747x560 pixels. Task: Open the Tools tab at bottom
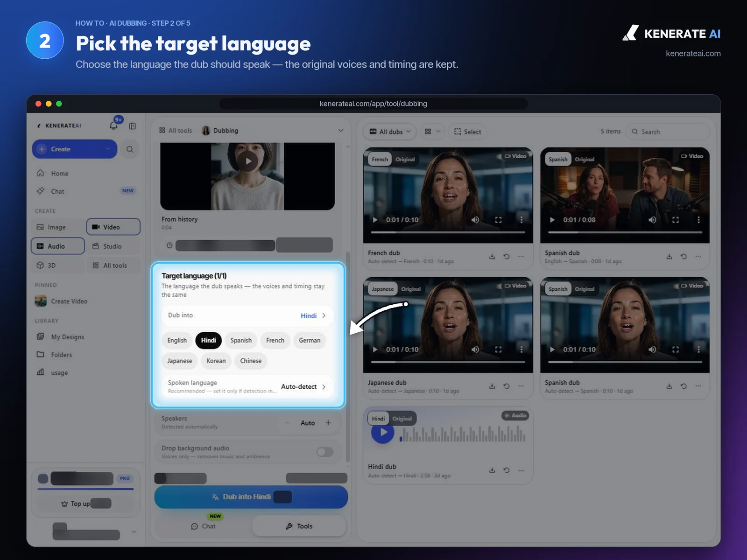coord(299,526)
